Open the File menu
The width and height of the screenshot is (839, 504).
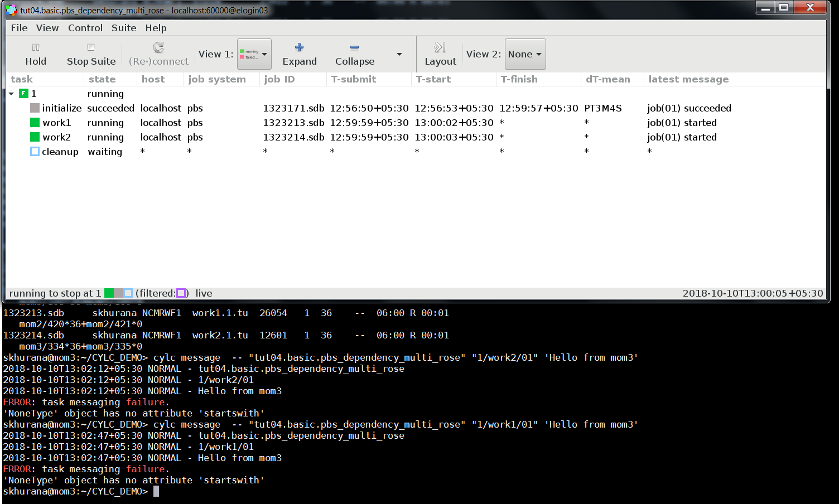coord(19,28)
